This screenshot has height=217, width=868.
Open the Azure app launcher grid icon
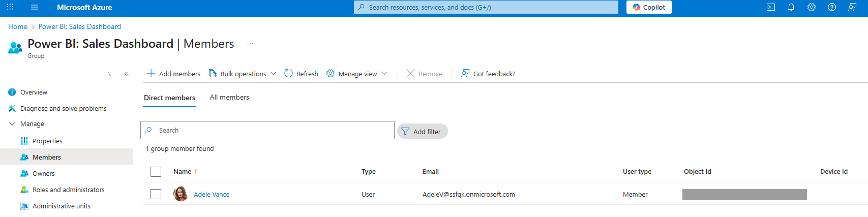point(10,7)
